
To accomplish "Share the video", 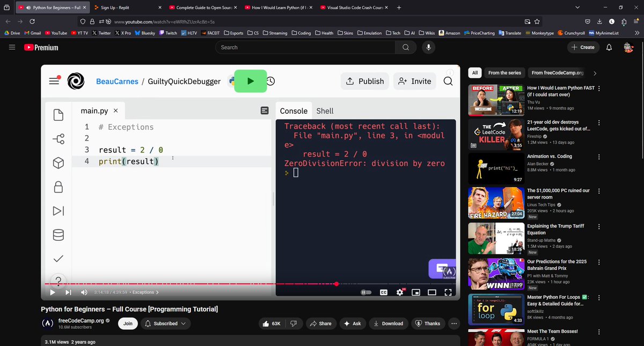I will 321,323.
